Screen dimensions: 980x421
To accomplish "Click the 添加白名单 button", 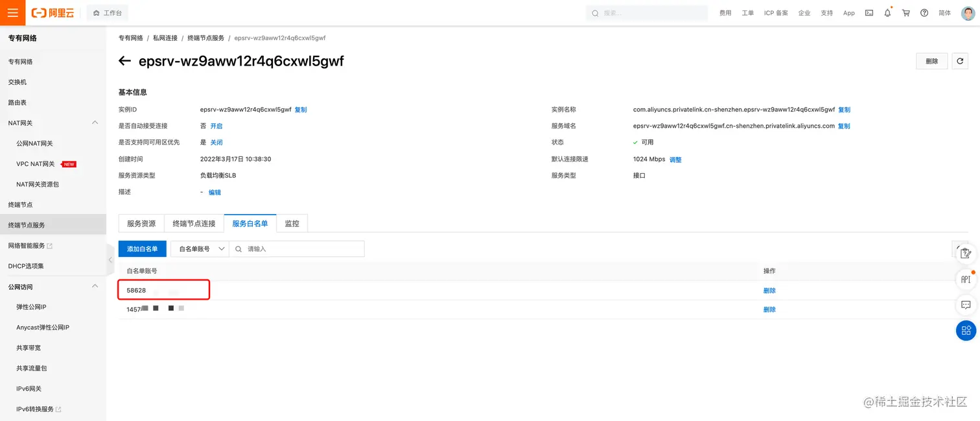I will point(143,248).
